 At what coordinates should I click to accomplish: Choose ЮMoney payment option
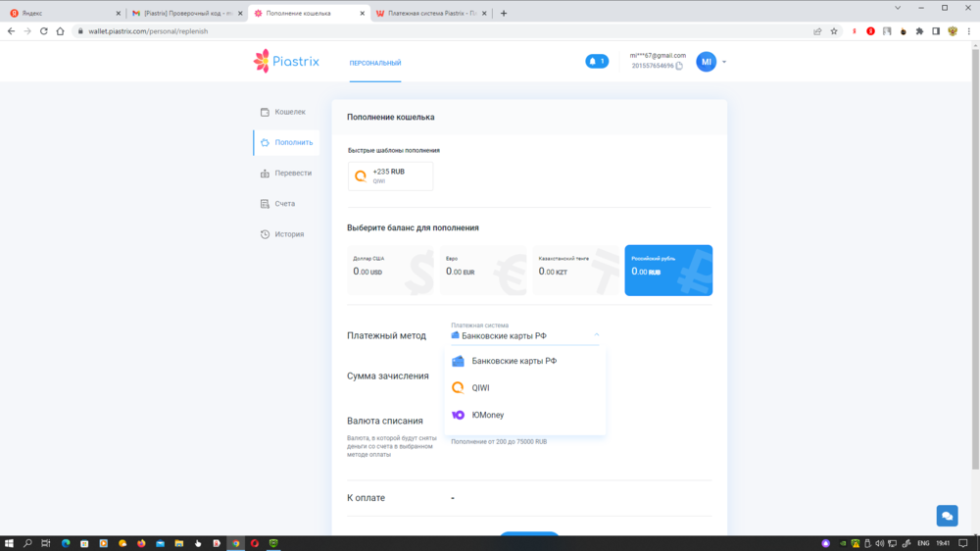point(487,416)
